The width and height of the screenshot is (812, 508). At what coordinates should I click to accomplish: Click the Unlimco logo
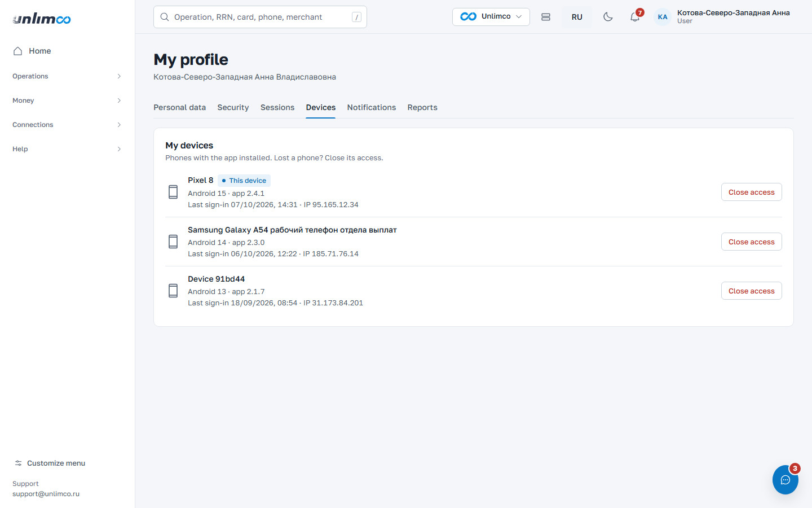(x=42, y=19)
